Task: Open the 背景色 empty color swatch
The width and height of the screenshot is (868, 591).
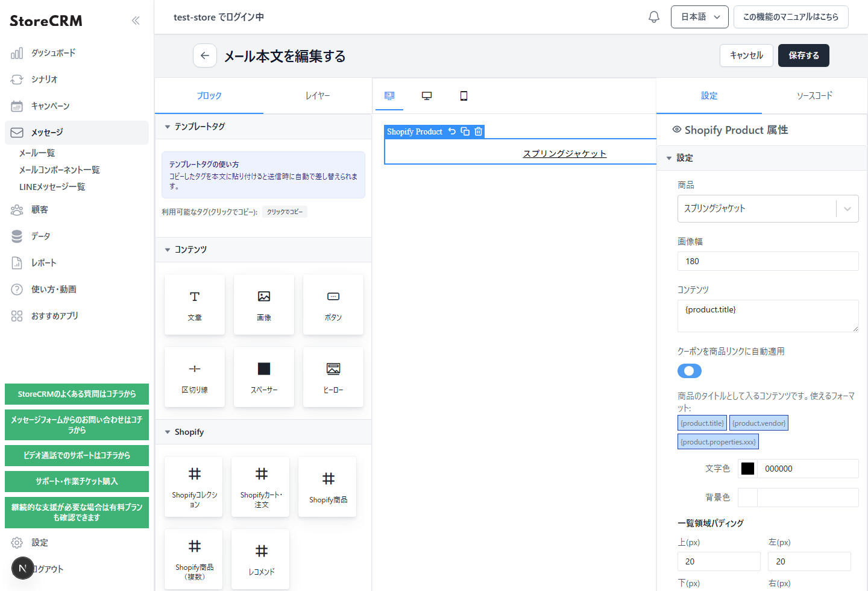Action: pos(747,498)
